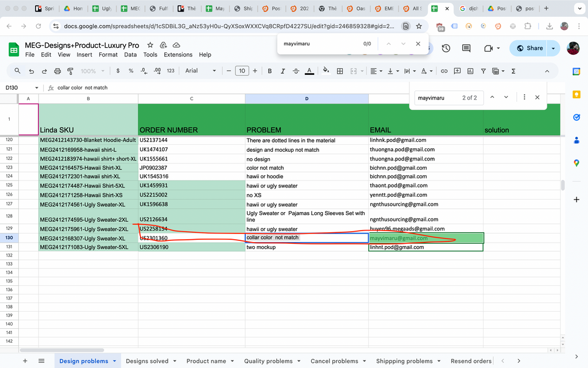This screenshot has width=588, height=368.
Task: Click the Redo icon in toolbar
Action: [44, 71]
